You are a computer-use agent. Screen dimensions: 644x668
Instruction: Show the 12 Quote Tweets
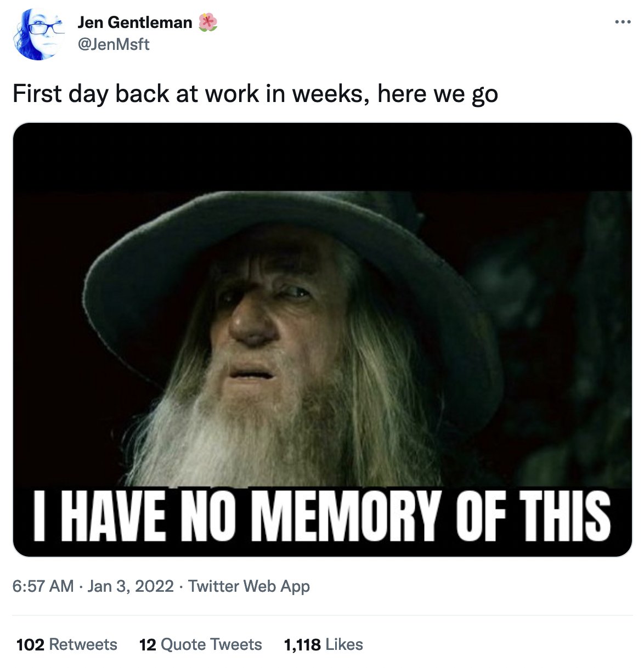[201, 644]
